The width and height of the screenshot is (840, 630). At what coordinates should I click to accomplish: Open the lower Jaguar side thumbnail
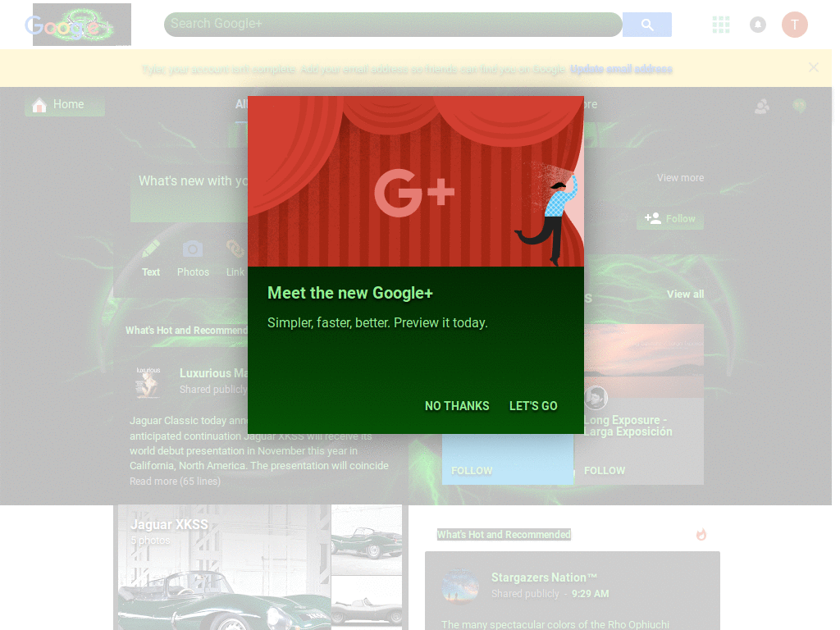pyautogui.click(x=367, y=603)
